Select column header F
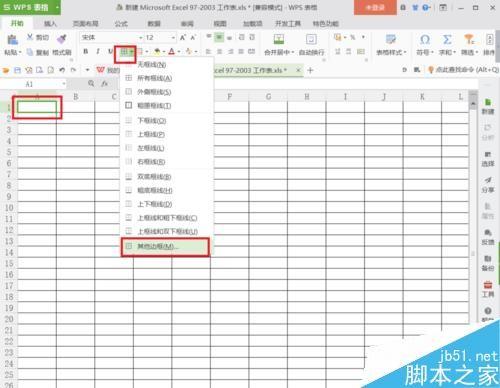This screenshot has width=500, height=388. (x=229, y=97)
